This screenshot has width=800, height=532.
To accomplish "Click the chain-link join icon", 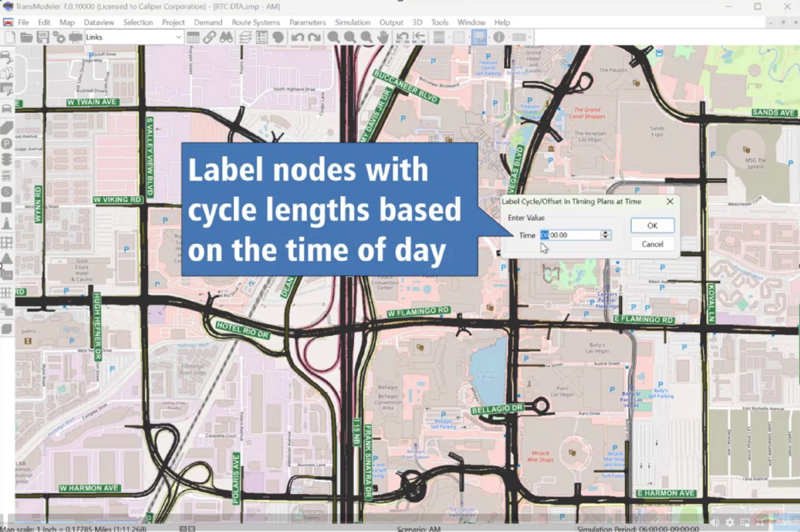I will click(210, 37).
